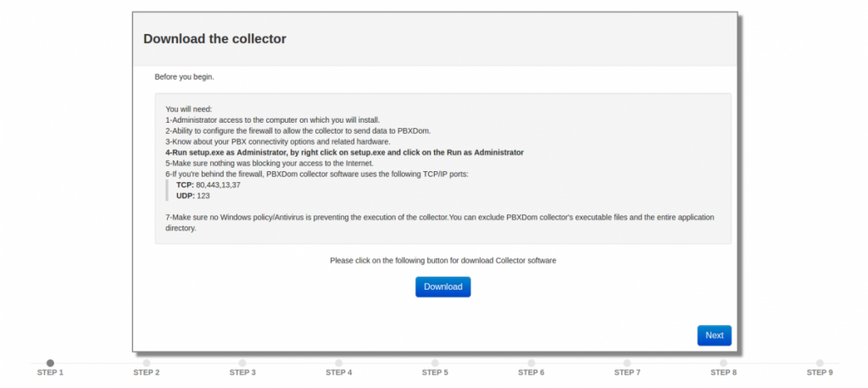868x388 pixels.
Task: Click the "Before you begin." text
Action: tap(184, 77)
